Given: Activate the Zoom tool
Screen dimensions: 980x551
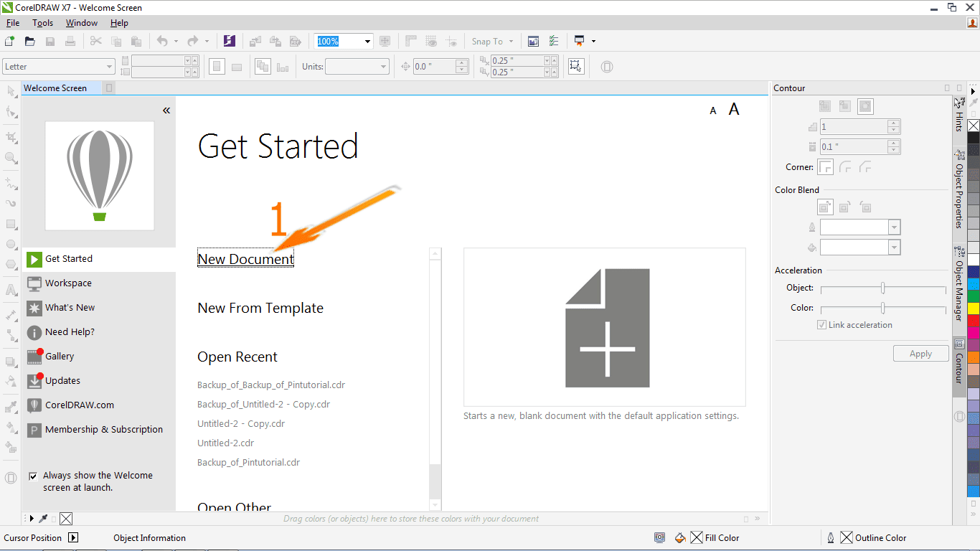Looking at the screenshot, I should tap(10, 156).
